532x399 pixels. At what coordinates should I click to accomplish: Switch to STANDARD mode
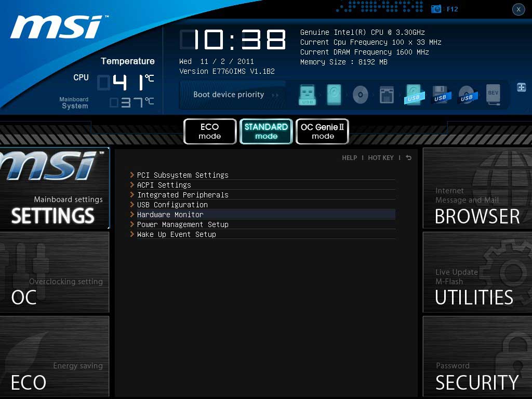coord(267,131)
